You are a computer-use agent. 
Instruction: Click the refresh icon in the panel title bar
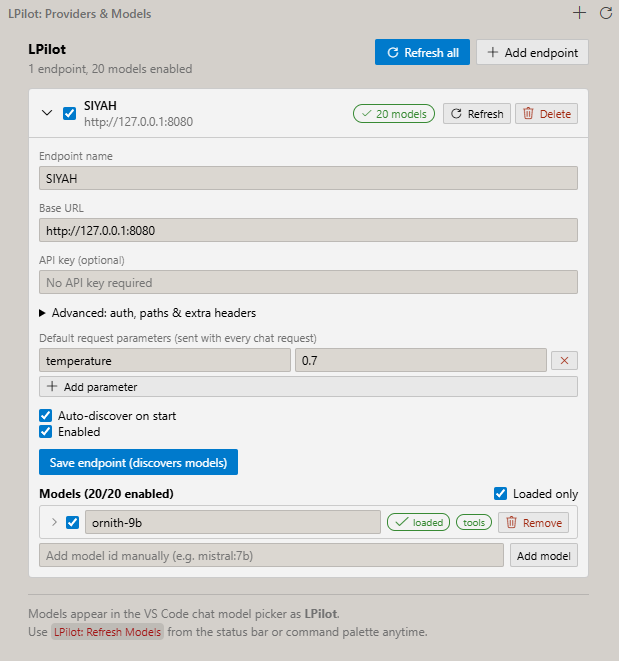606,13
